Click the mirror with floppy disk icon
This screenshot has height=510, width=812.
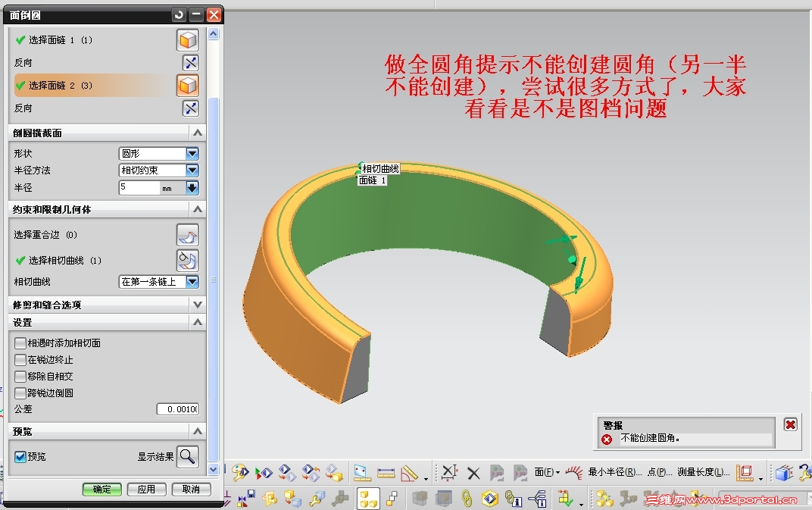(246, 499)
